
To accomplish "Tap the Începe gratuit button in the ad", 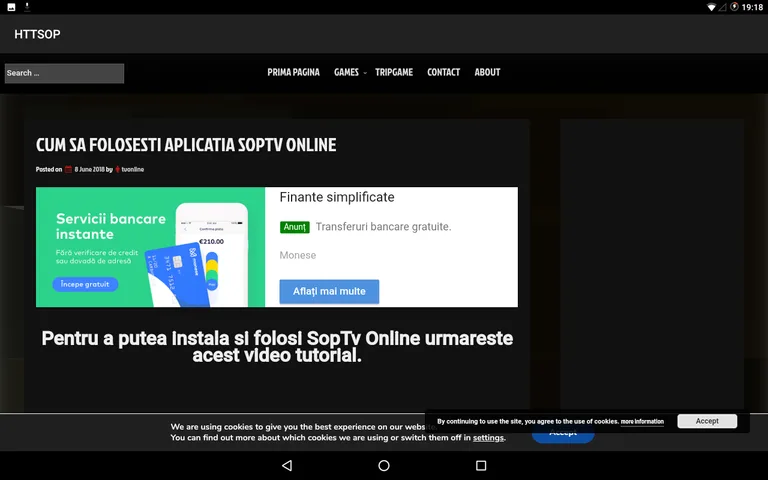I will tap(85, 284).
